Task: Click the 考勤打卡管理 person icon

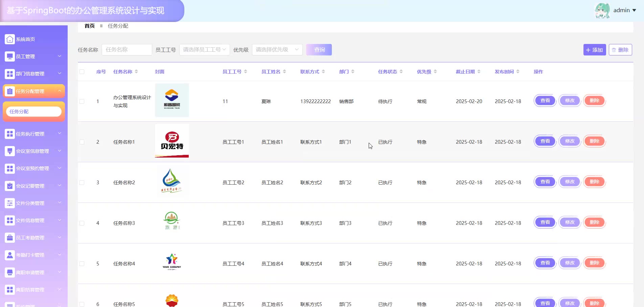Action: point(10,255)
